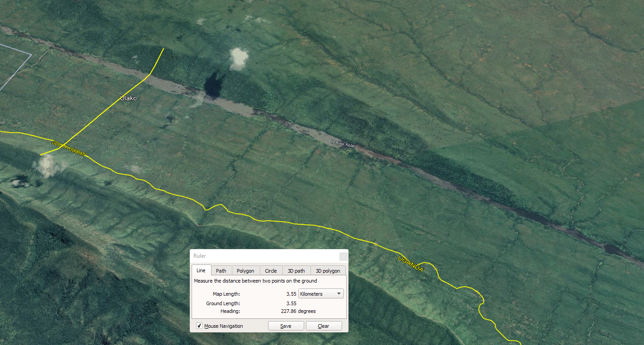Close the Ruler dialog
This screenshot has width=644, height=345.
(x=343, y=256)
